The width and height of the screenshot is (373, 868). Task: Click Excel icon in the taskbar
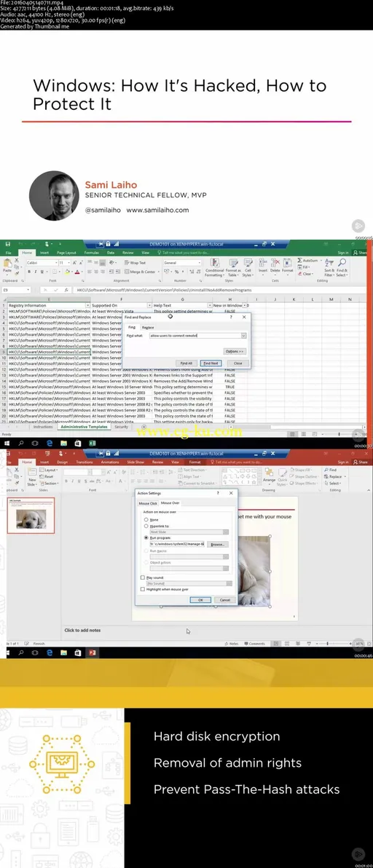tap(93, 443)
